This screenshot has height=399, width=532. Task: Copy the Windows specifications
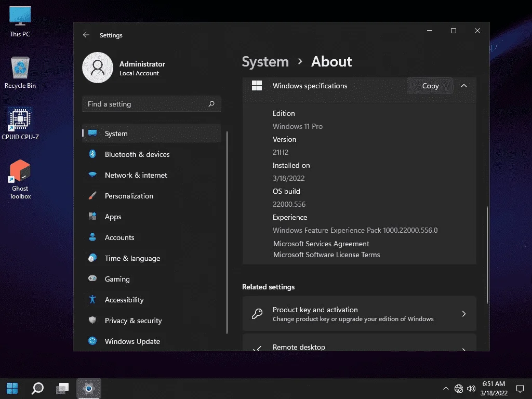point(430,86)
